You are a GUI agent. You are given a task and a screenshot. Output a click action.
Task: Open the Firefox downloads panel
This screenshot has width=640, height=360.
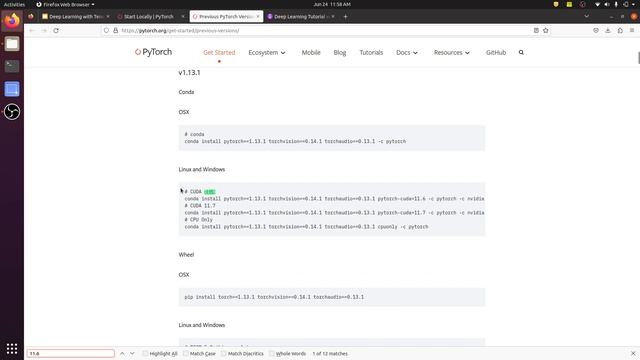tap(608, 31)
